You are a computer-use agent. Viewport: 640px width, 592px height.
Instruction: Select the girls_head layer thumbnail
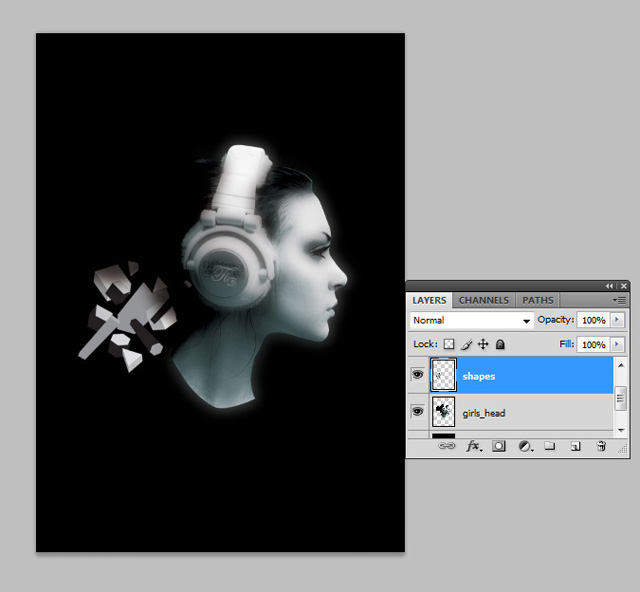442,411
